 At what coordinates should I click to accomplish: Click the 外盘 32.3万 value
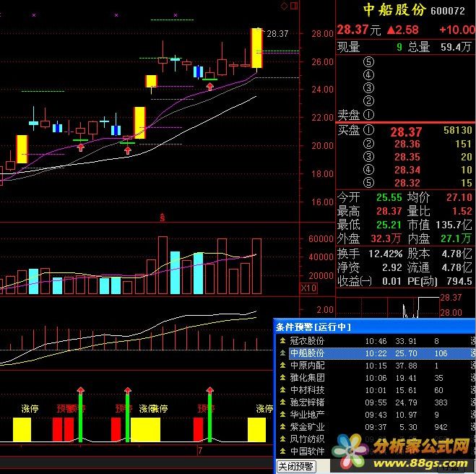[x=386, y=238]
